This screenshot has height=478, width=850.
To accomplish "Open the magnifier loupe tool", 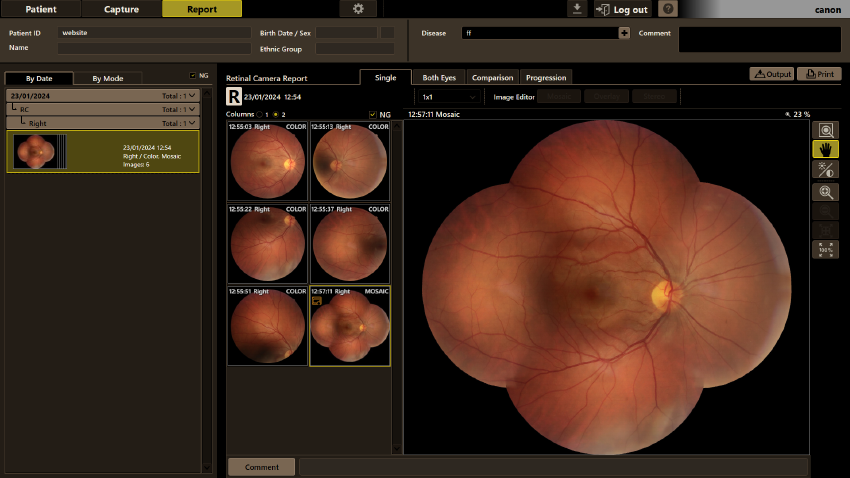I will 825,130.
